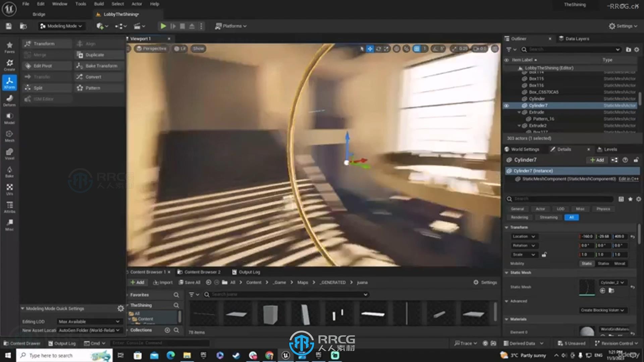Open the Voxel tool category
Screen dimensions: 644x362
pos(9,154)
